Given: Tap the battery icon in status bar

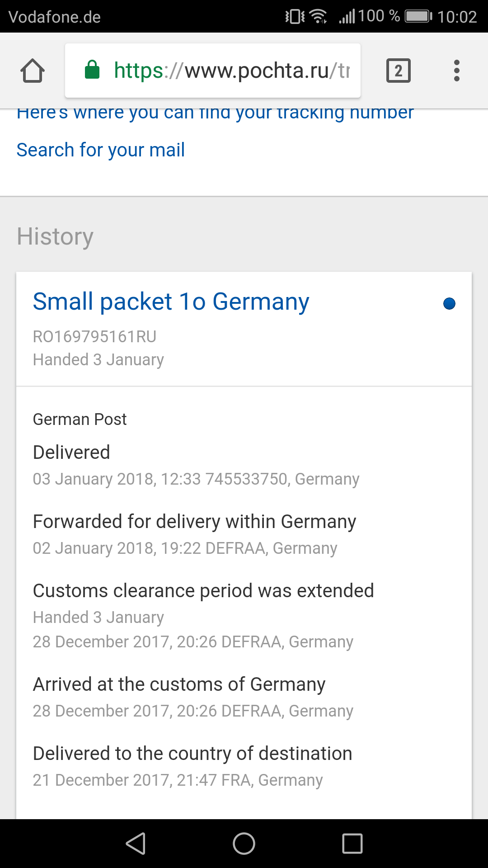Looking at the screenshot, I should pos(418,17).
